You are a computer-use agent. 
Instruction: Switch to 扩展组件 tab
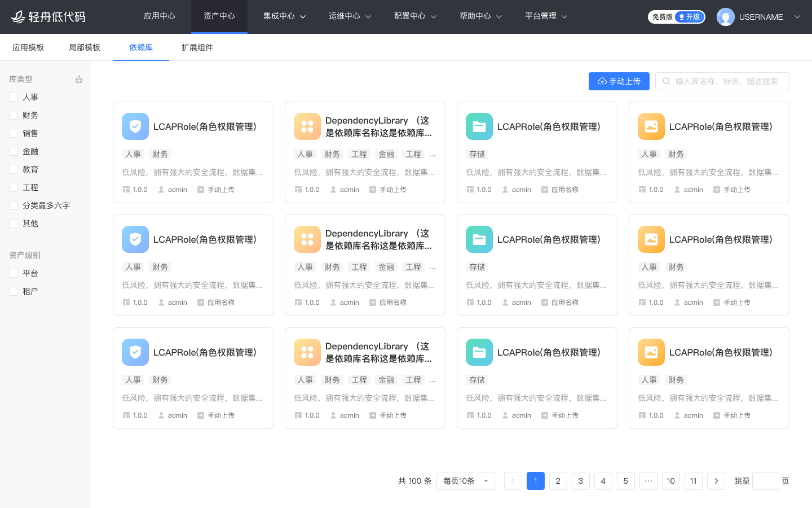click(x=197, y=47)
